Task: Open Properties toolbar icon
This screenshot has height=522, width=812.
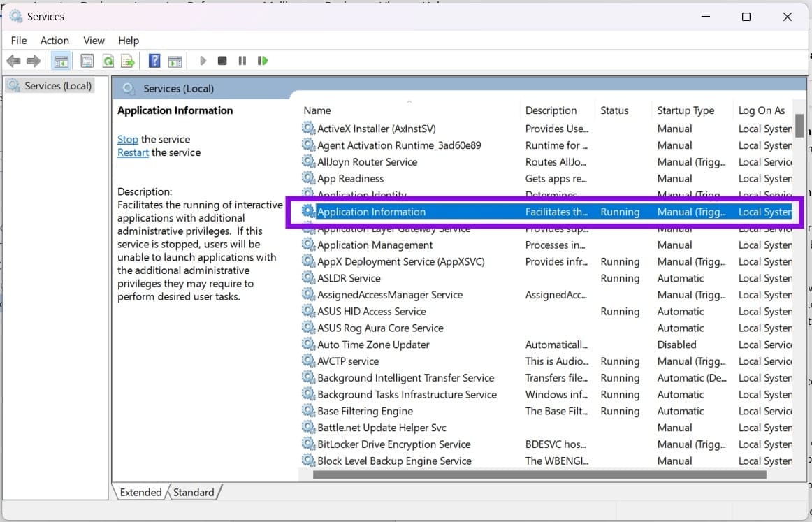Action: coord(87,61)
